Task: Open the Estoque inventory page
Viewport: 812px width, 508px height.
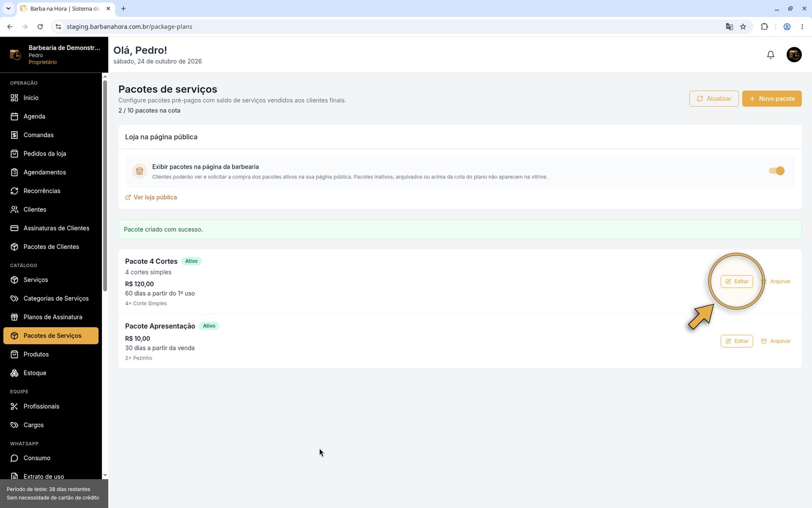Action: point(51,373)
